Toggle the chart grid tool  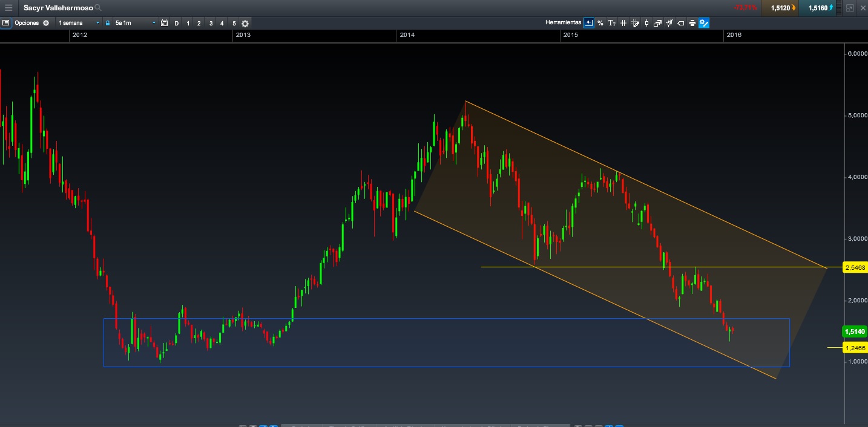(x=623, y=23)
